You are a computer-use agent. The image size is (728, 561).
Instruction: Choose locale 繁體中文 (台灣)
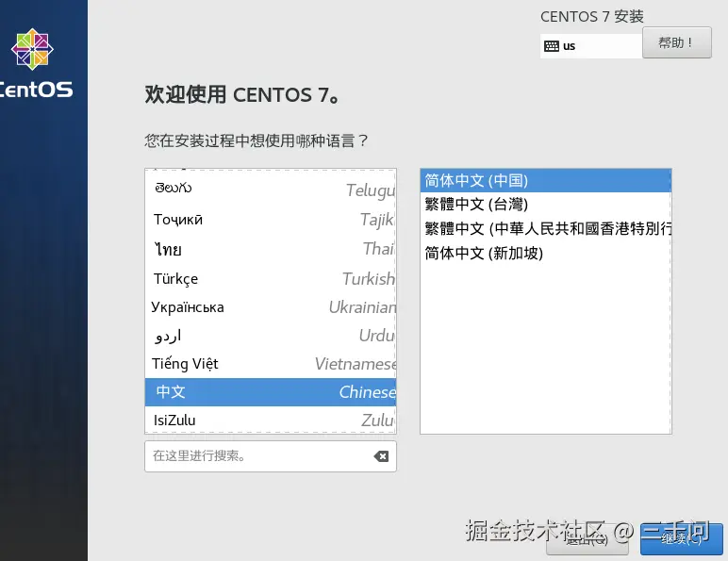tap(546, 205)
